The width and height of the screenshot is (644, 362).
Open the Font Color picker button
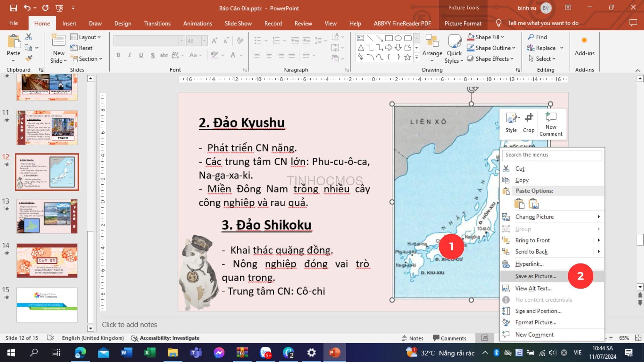233,55
